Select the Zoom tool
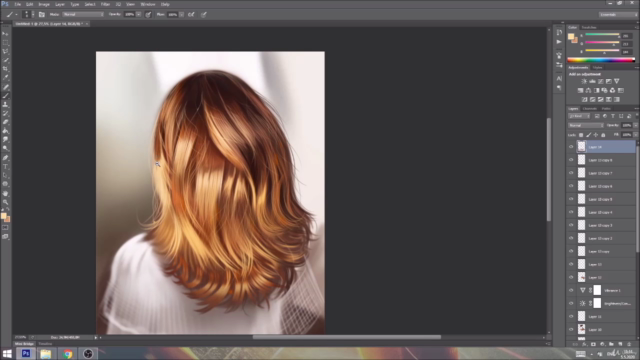Viewport: 640px width, 360px height. click(x=5, y=202)
